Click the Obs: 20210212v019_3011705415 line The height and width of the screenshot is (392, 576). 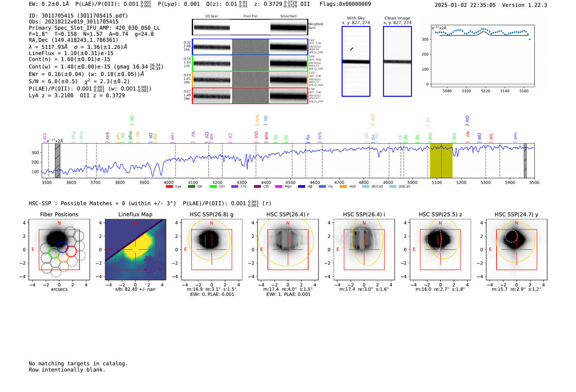[74, 22]
